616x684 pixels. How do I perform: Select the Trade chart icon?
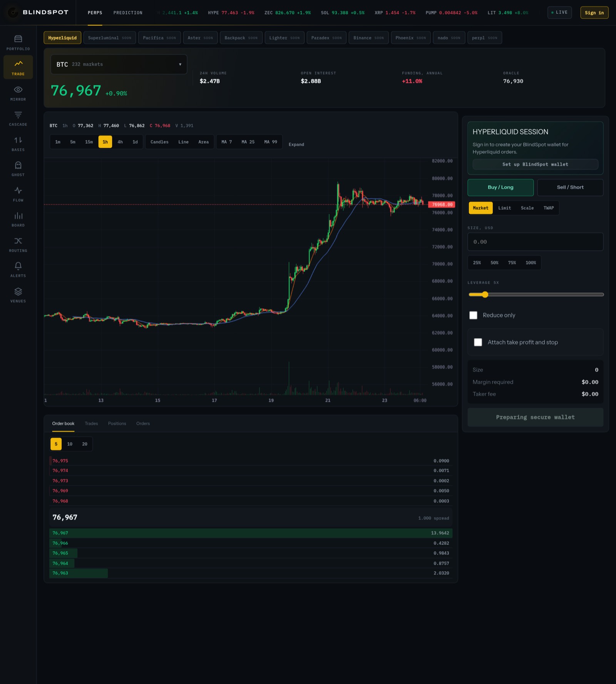[18, 67]
